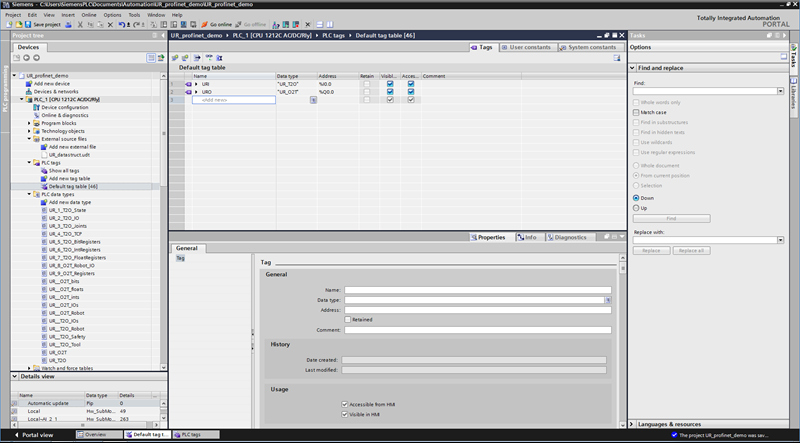Click the Undo arrow in the toolbar

tap(119, 24)
